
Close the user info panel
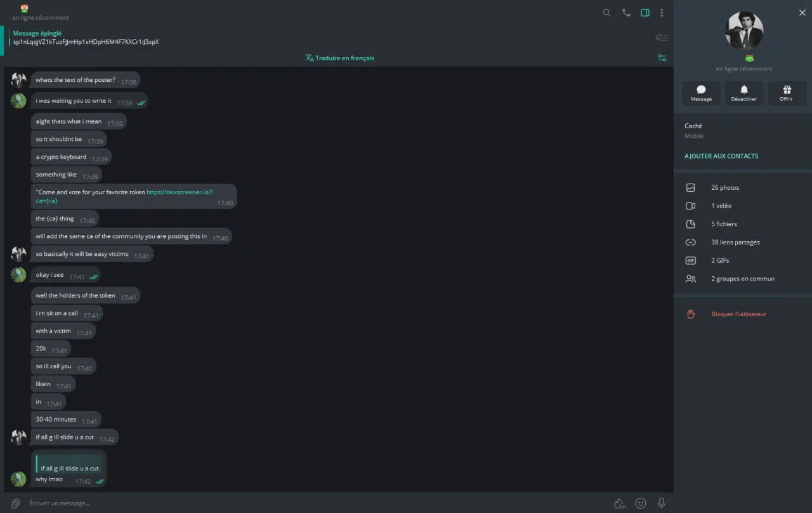tap(802, 13)
